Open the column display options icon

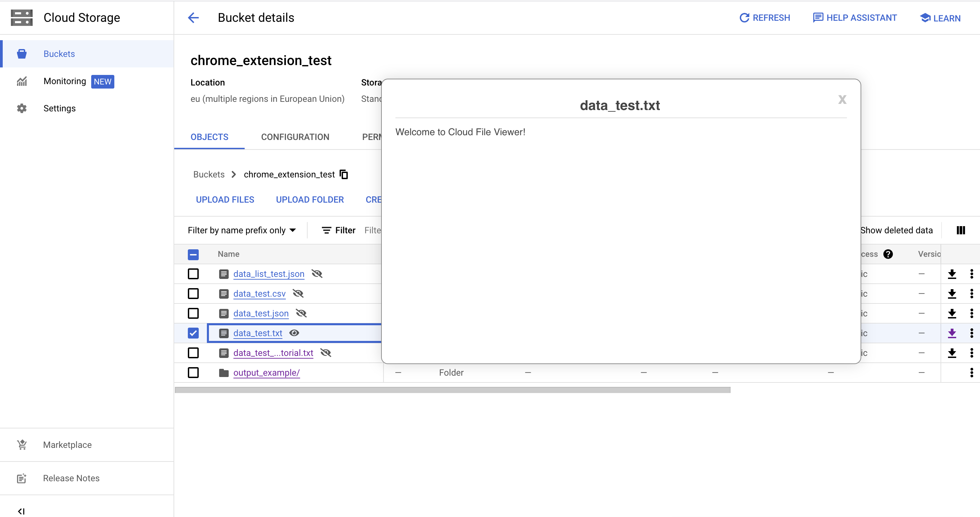coord(961,230)
